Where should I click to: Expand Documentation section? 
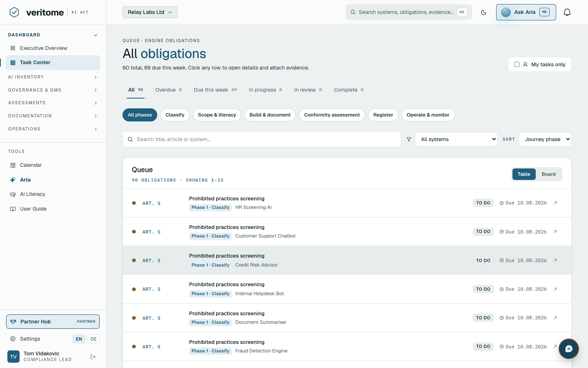[53, 116]
